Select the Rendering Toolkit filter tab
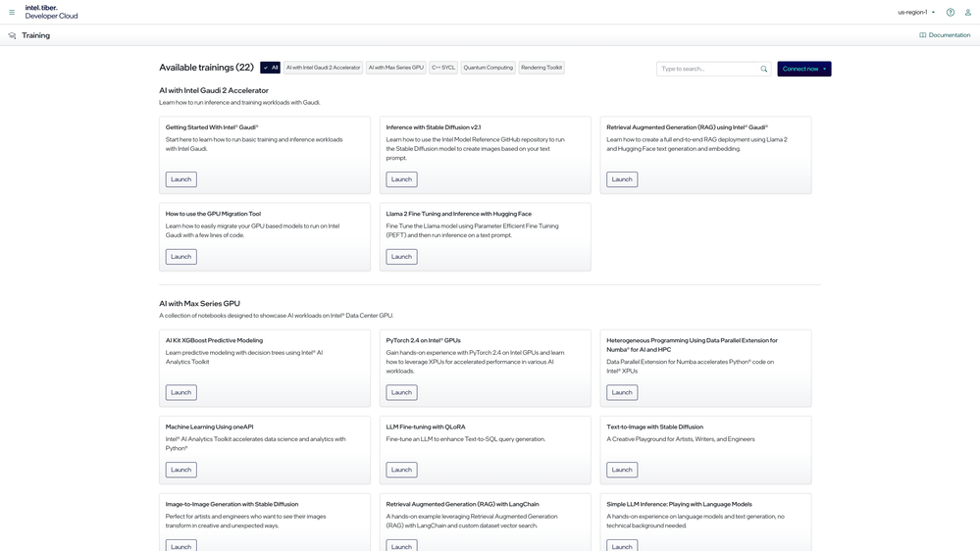Screen dimensions: 980x551 tap(542, 68)
